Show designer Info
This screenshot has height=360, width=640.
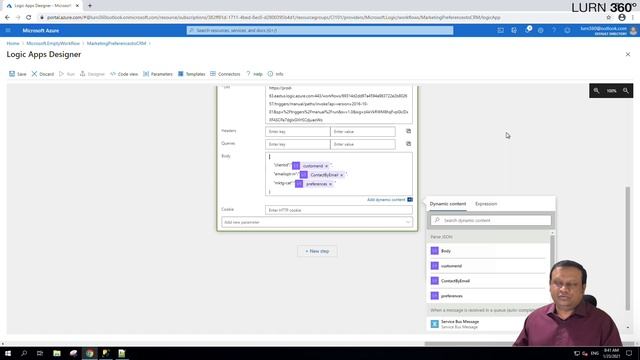pos(276,74)
